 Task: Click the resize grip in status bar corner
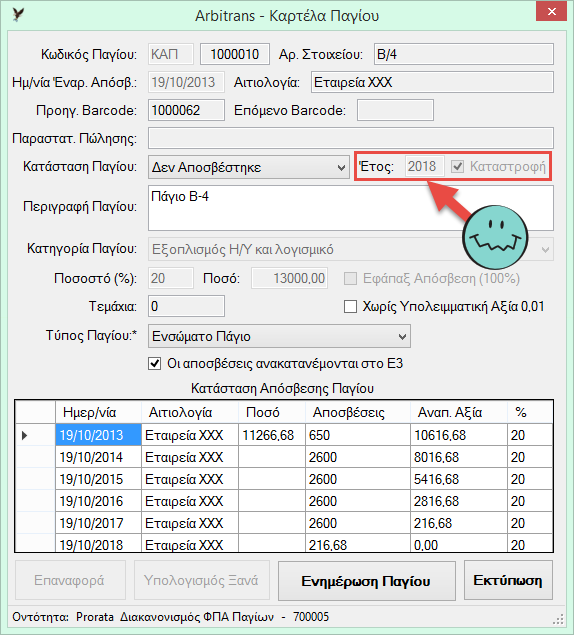558,619
